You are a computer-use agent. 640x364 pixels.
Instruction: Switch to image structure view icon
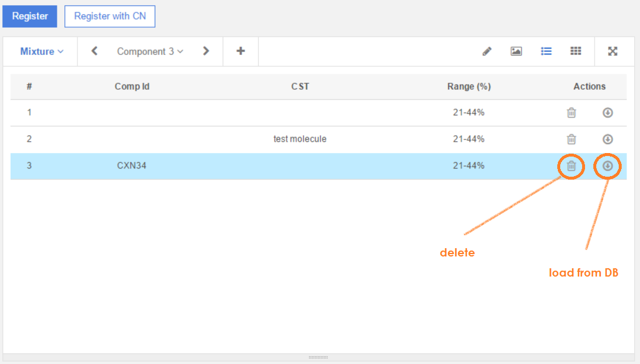click(516, 51)
